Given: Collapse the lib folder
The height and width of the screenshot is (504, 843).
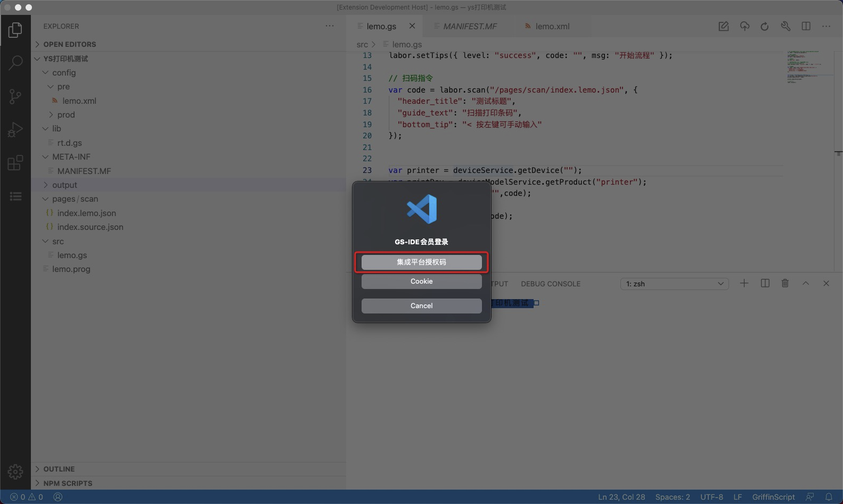Looking at the screenshot, I should tap(189, 128).
